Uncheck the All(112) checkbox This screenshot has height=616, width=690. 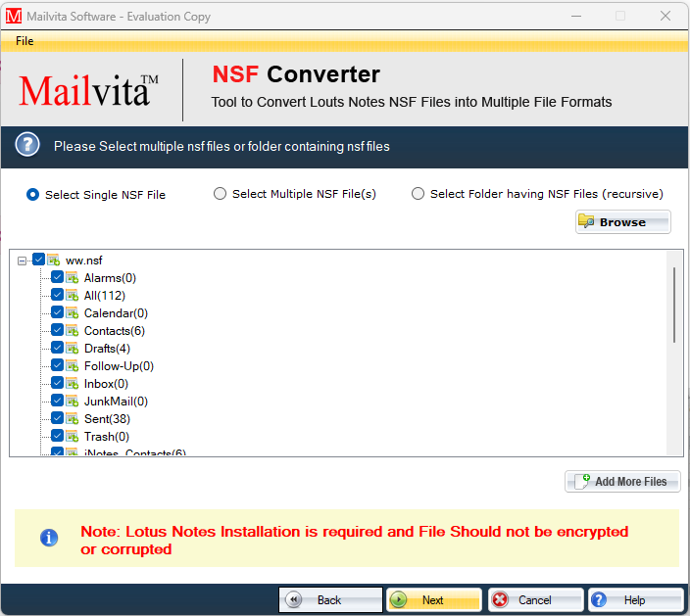point(57,295)
